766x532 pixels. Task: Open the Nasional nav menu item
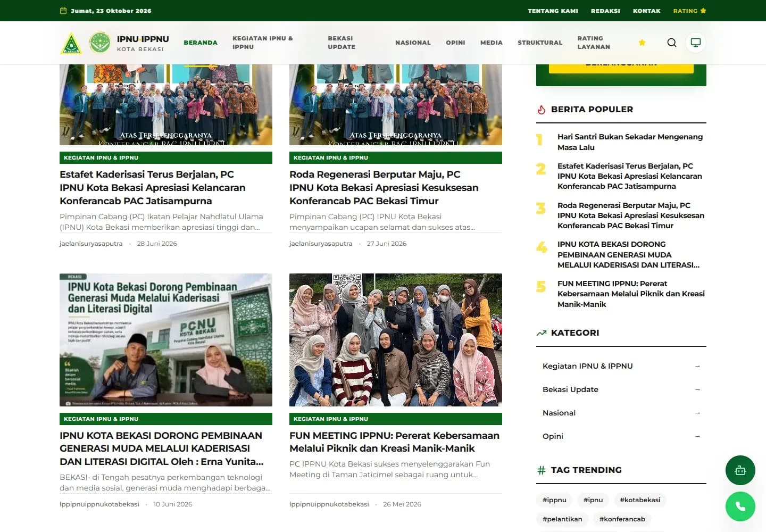pos(413,43)
